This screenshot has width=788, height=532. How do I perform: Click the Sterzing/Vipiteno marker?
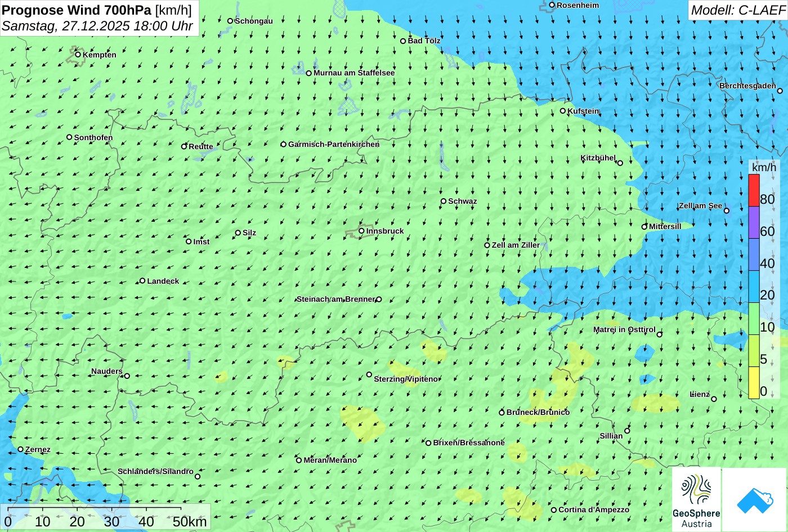(x=369, y=374)
